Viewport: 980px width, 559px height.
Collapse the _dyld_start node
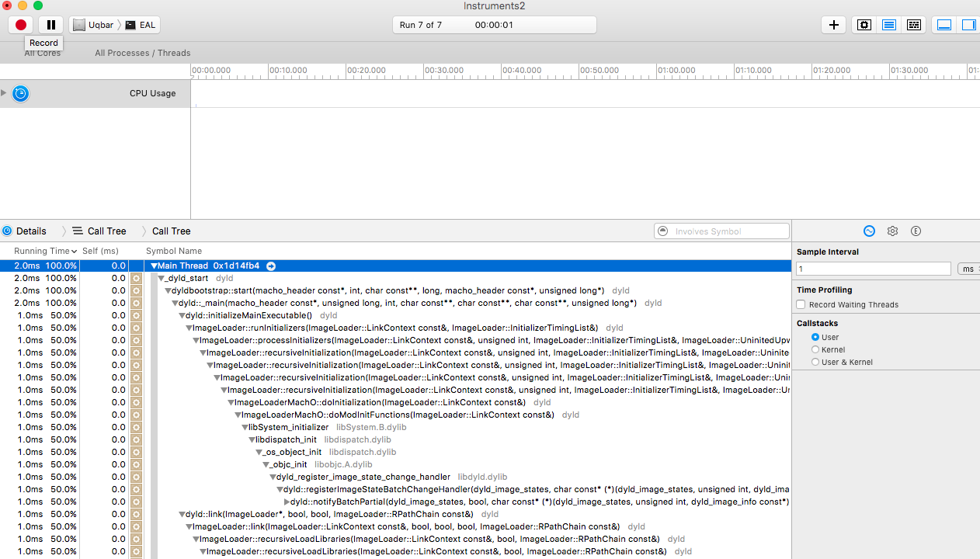point(161,278)
